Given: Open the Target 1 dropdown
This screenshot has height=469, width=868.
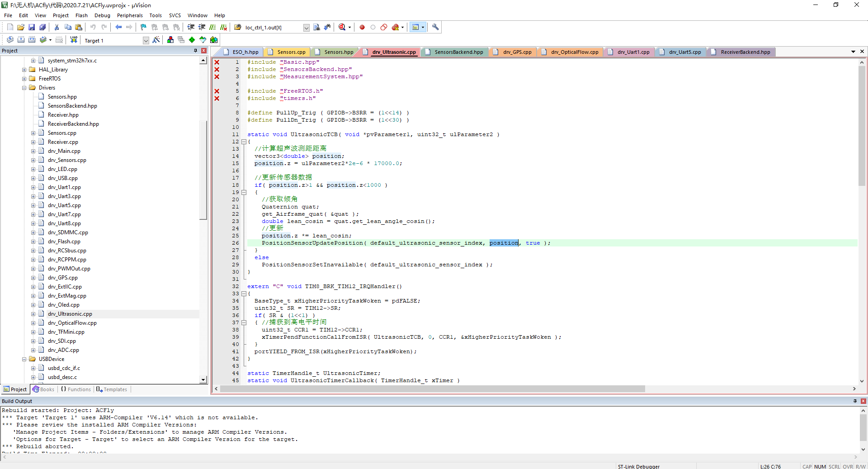Looking at the screenshot, I should click(x=146, y=40).
